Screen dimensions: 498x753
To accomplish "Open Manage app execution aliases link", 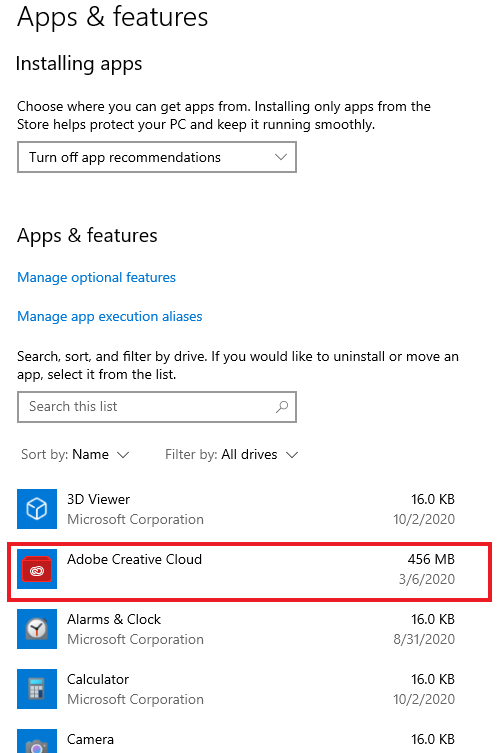I will click(x=109, y=316).
